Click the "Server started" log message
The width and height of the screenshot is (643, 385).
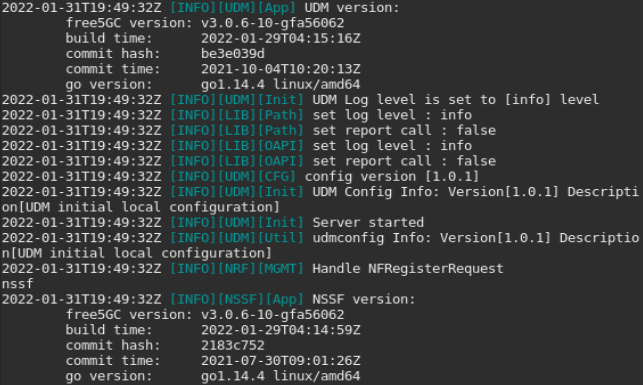coord(368,222)
